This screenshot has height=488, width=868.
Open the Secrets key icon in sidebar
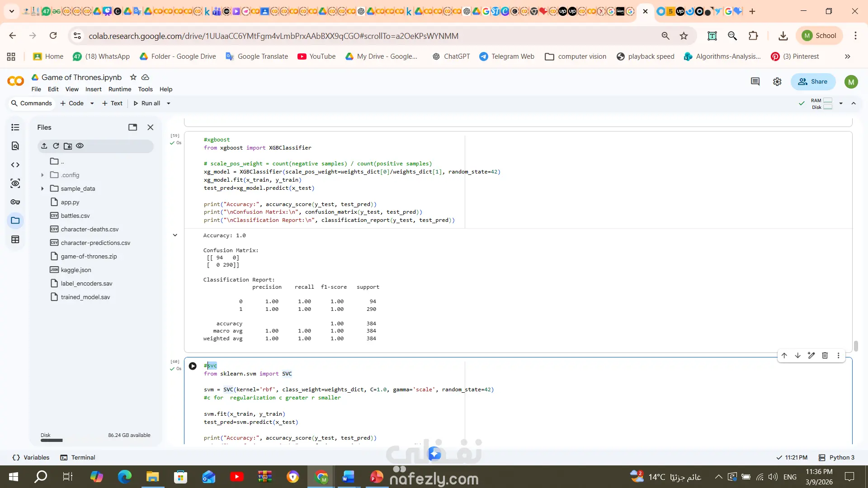point(15,202)
